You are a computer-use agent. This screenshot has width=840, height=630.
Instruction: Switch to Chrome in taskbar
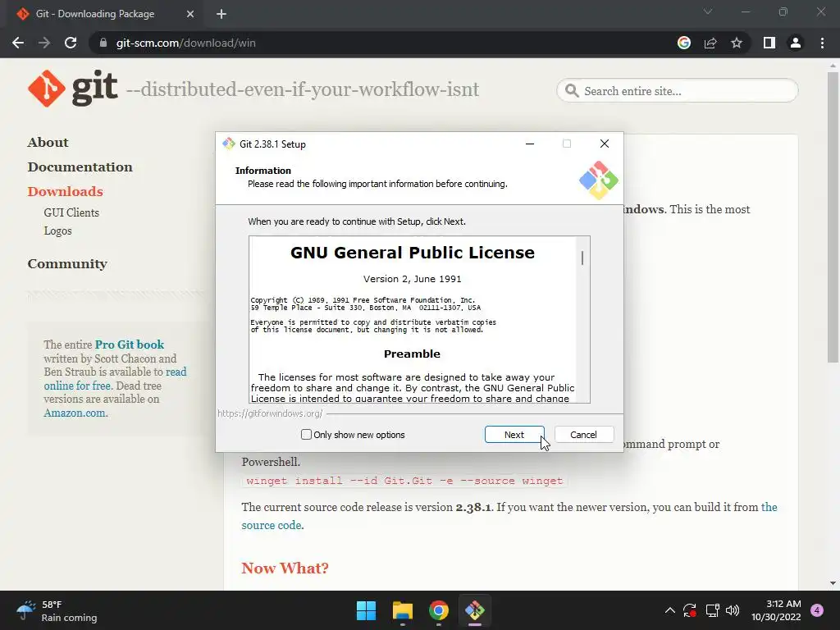[x=438, y=610]
